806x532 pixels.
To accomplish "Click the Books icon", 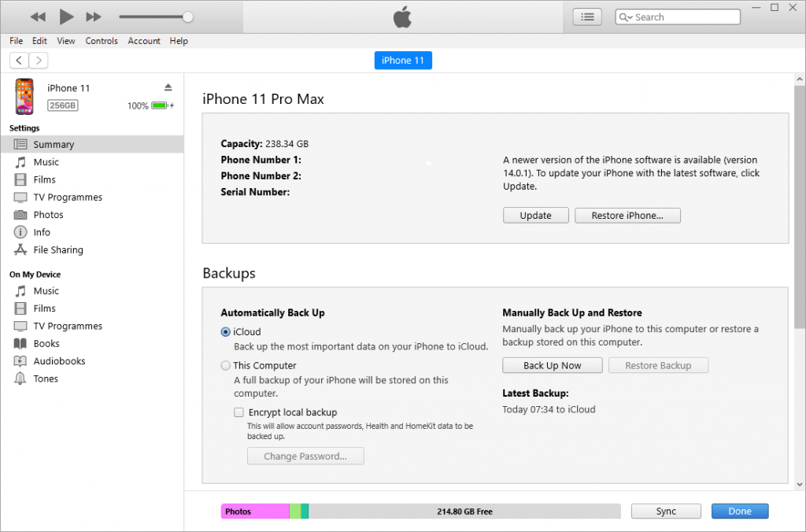I will (20, 343).
